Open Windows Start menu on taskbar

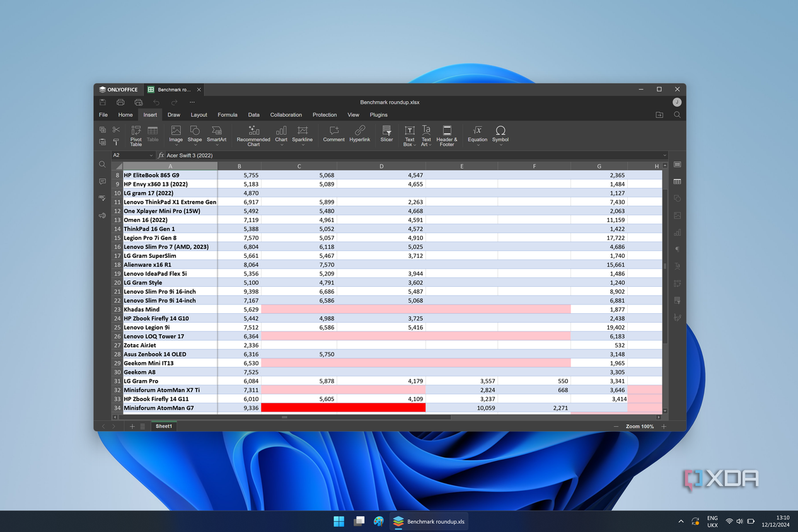339,521
